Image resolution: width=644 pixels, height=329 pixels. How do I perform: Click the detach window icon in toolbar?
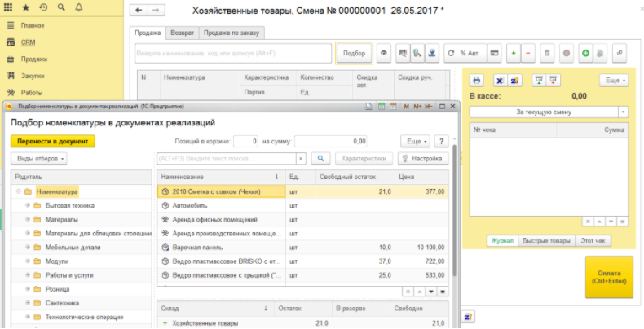point(620,53)
